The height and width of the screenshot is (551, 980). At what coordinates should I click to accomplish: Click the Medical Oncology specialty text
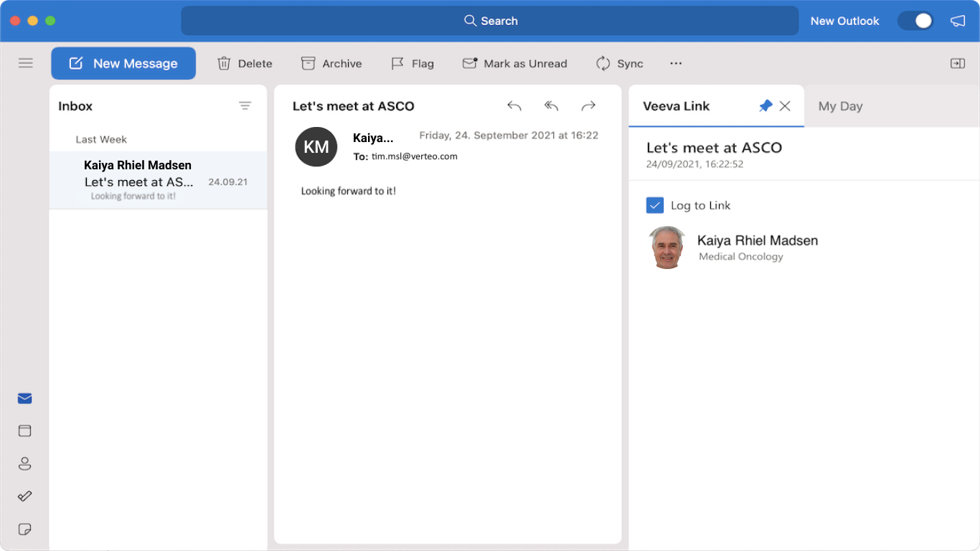(x=741, y=257)
